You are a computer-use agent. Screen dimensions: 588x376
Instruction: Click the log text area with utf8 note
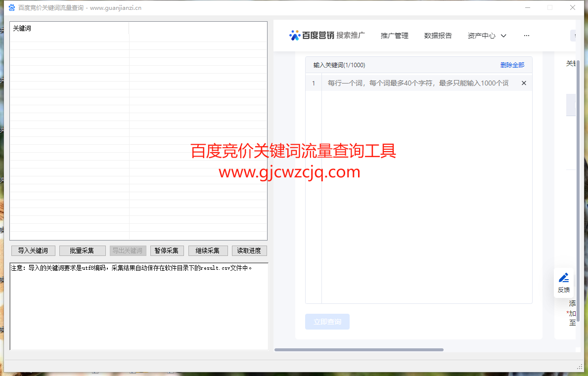pos(139,306)
